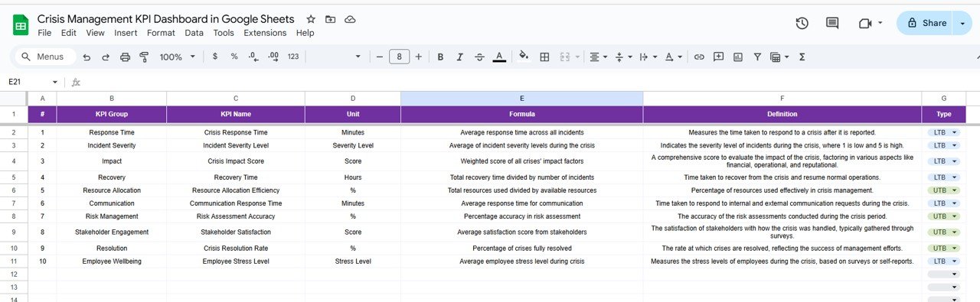Open version history clock icon
The image size is (980, 302).
[x=802, y=23]
